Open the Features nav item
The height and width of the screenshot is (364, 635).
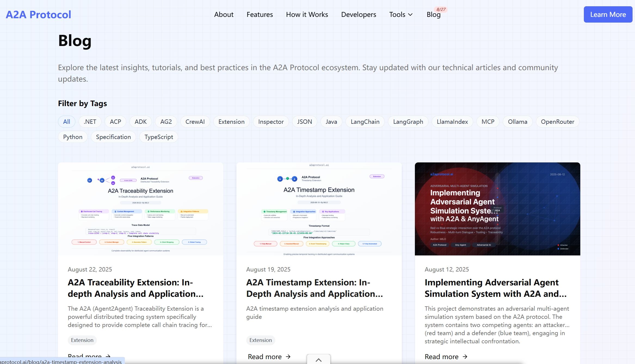click(260, 15)
